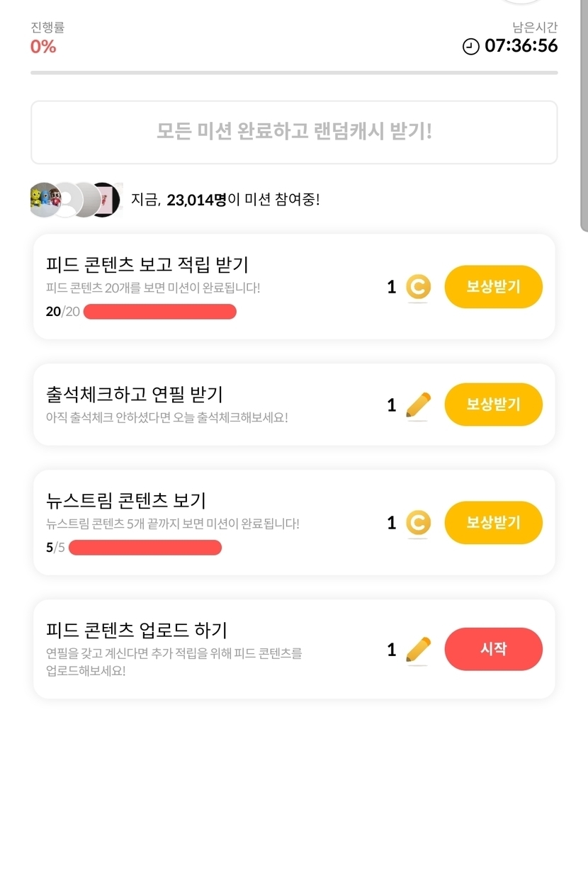This screenshot has width=588, height=875.
Task: Click the overall grey progress bar
Action: [x=294, y=73]
